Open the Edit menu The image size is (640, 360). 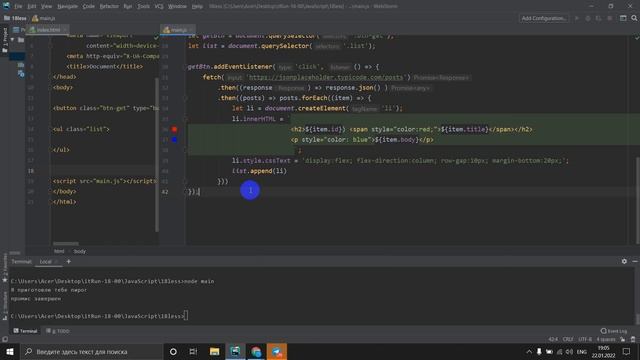click(x=32, y=7)
